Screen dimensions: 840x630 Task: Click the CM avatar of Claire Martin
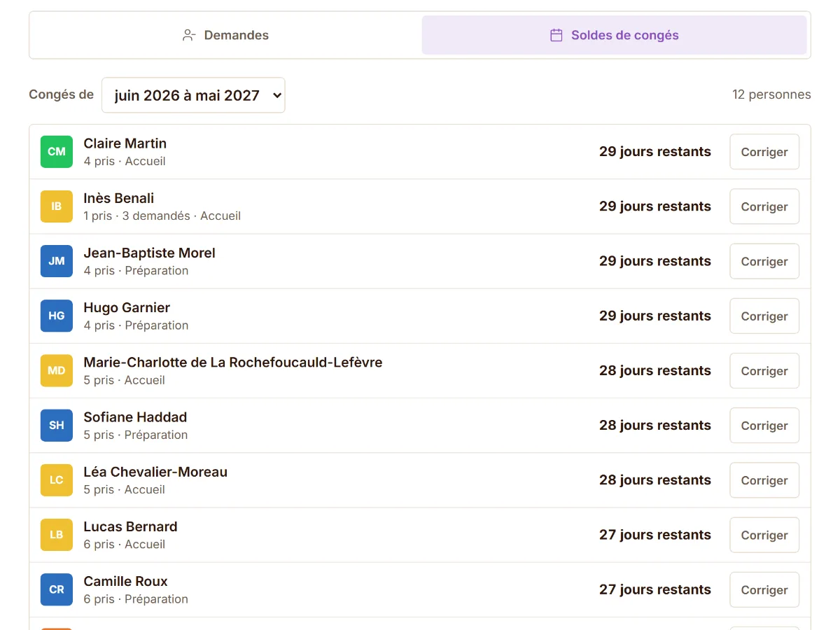click(57, 152)
